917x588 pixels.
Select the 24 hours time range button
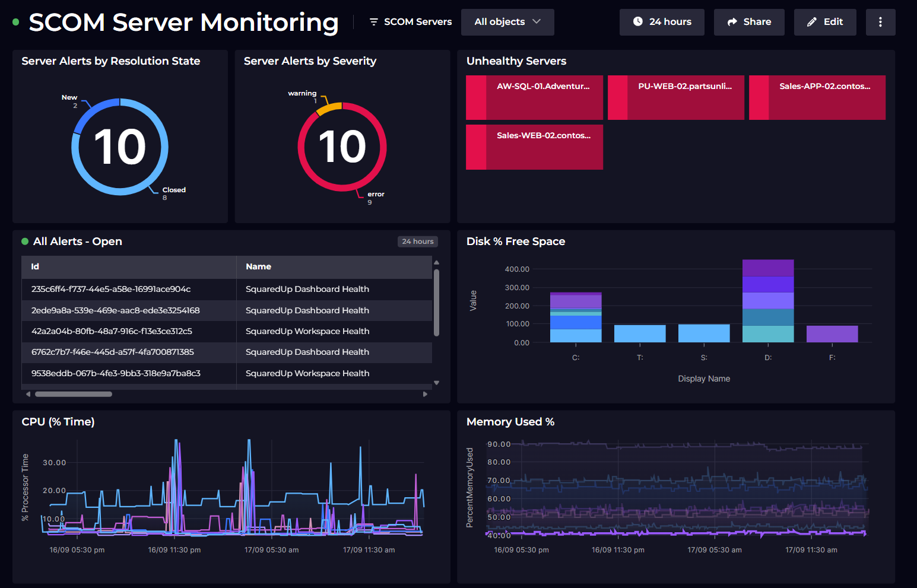662,22
